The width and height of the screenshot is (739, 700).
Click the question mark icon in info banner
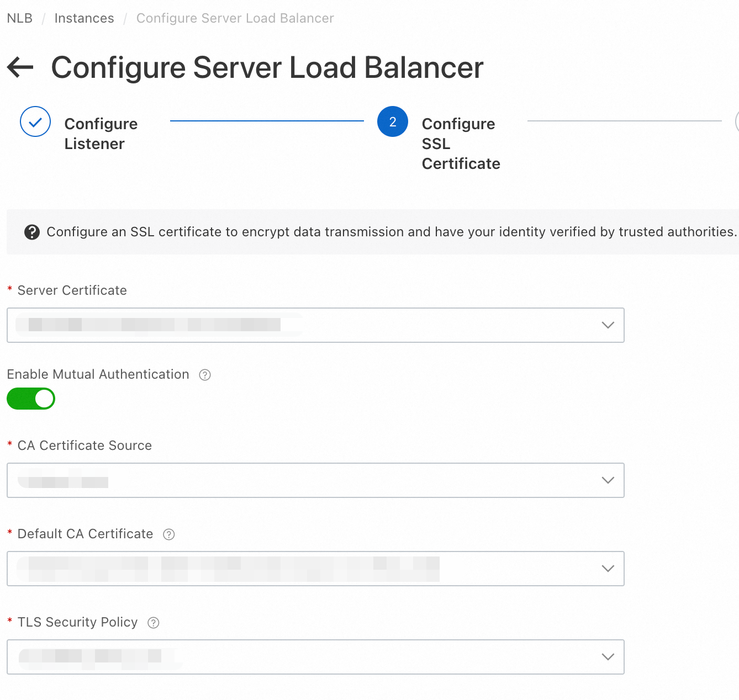tap(32, 232)
